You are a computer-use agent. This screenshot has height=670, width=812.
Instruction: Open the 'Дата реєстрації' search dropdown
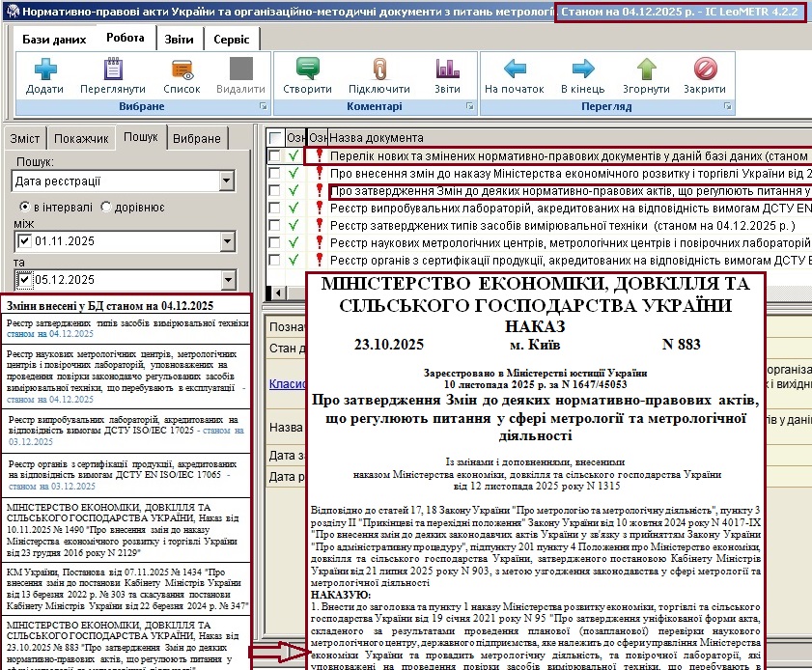click(x=227, y=181)
